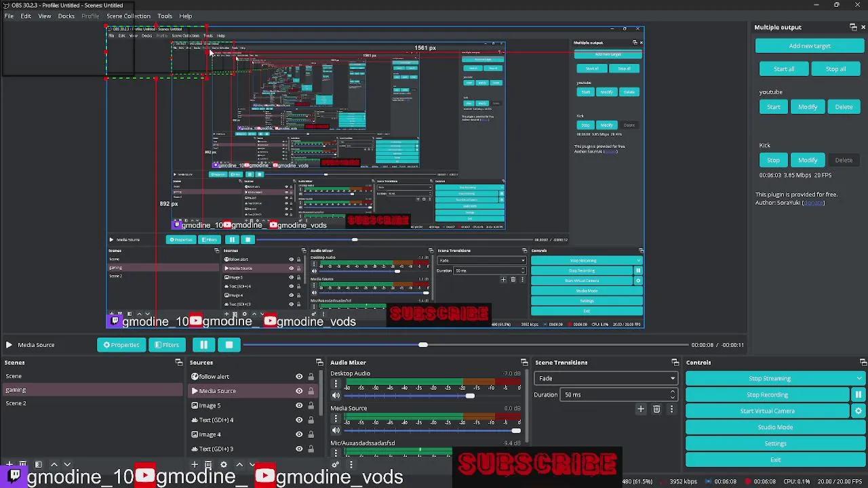
Task: Click the transition Duration field
Action: 620,394
